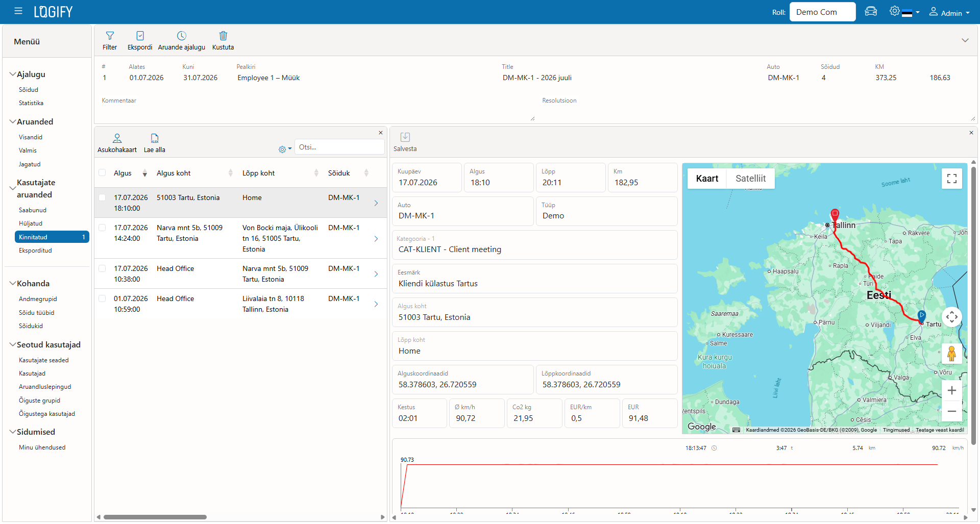Zoom out on the map
Image resolution: width=980 pixels, height=524 pixels.
tap(952, 411)
